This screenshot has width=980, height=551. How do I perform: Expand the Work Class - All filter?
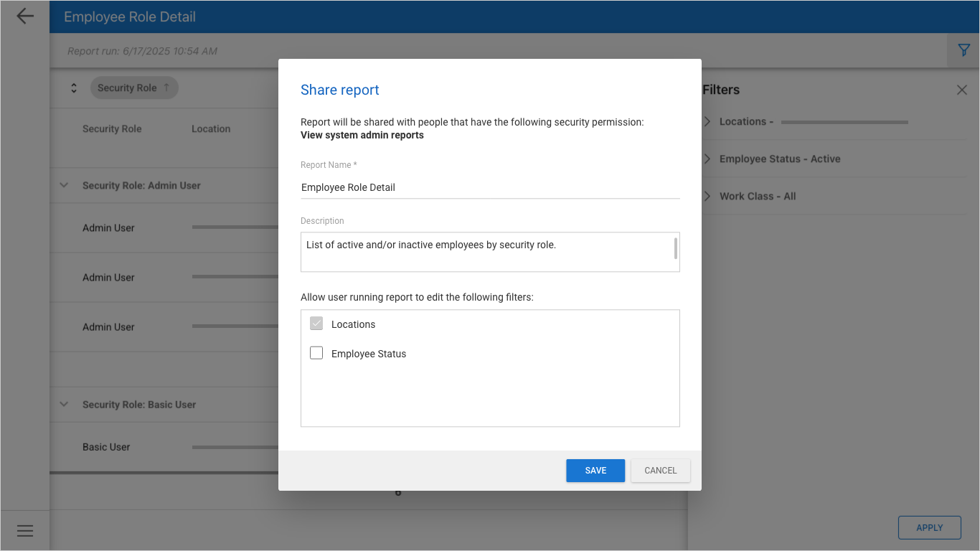tap(708, 196)
